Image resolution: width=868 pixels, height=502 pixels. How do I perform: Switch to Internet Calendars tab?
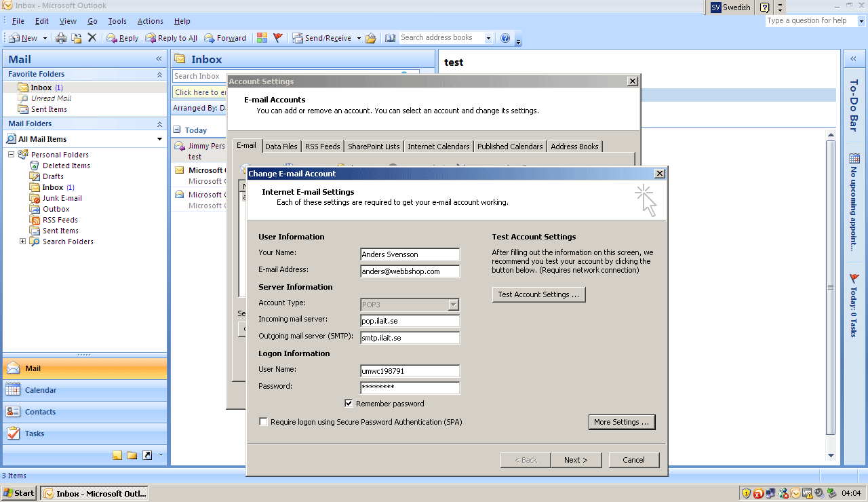(439, 147)
